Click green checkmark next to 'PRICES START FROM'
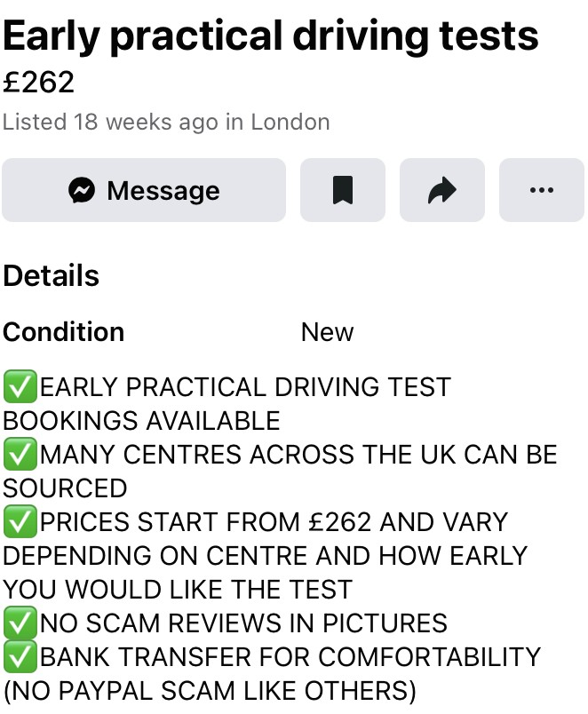Viewport: 588px width, 714px height. tap(19, 522)
